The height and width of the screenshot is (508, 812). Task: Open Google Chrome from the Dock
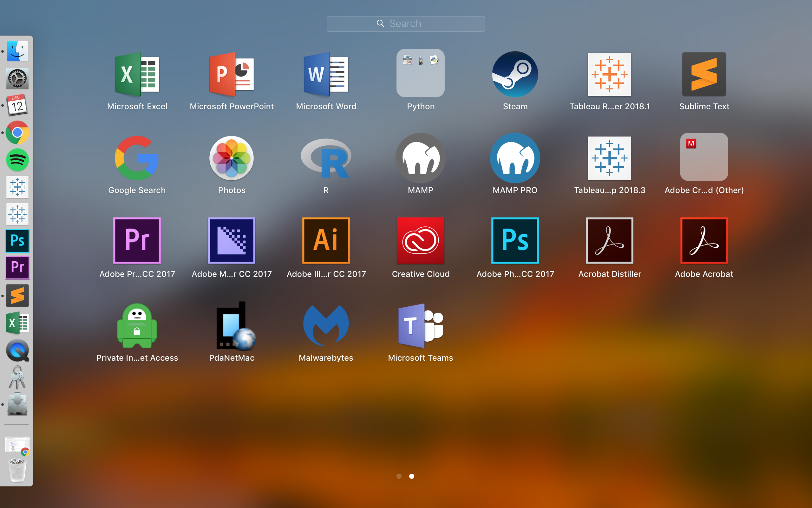pyautogui.click(x=17, y=132)
